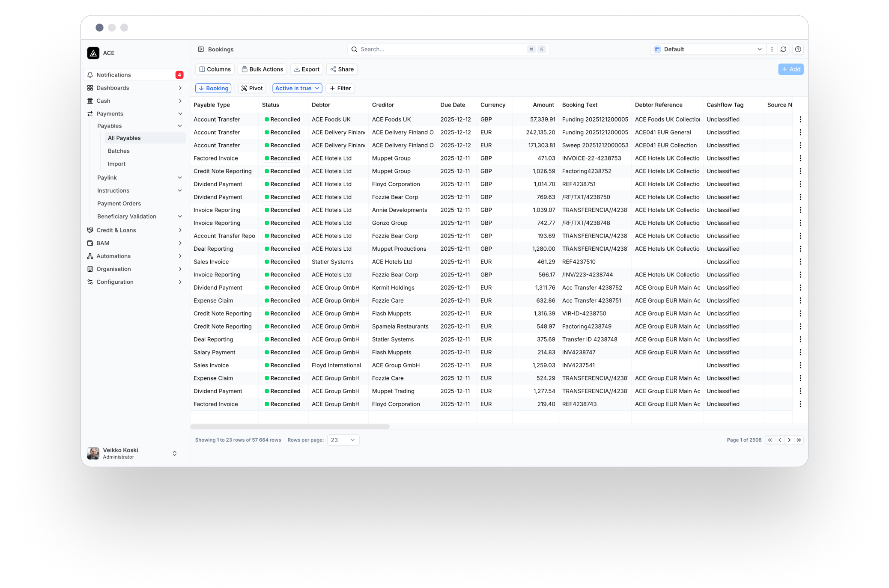Toggle the Pivot mode button
Image resolution: width=889 pixels, height=588 pixels.
tap(252, 88)
